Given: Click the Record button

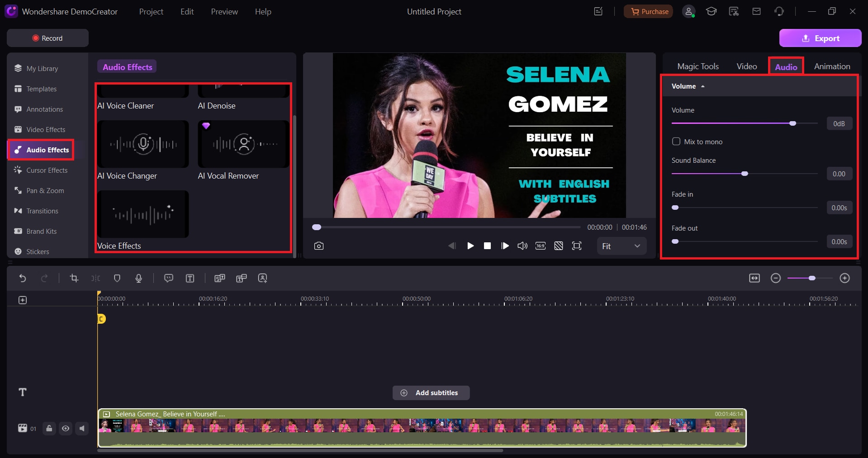Looking at the screenshot, I should 47,38.
